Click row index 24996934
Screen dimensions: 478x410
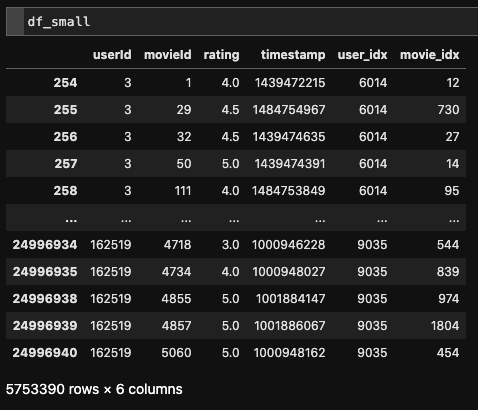(x=45, y=244)
